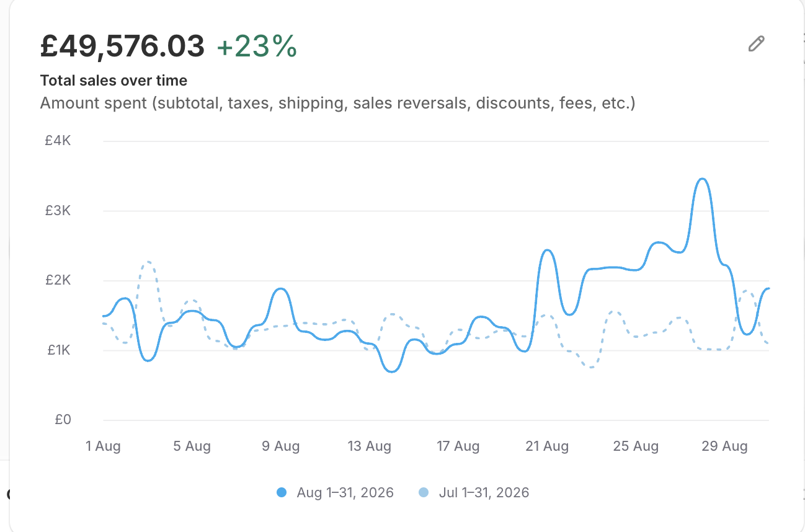The width and height of the screenshot is (805, 532).
Task: Click the £2K y-axis label
Action: 58,280
